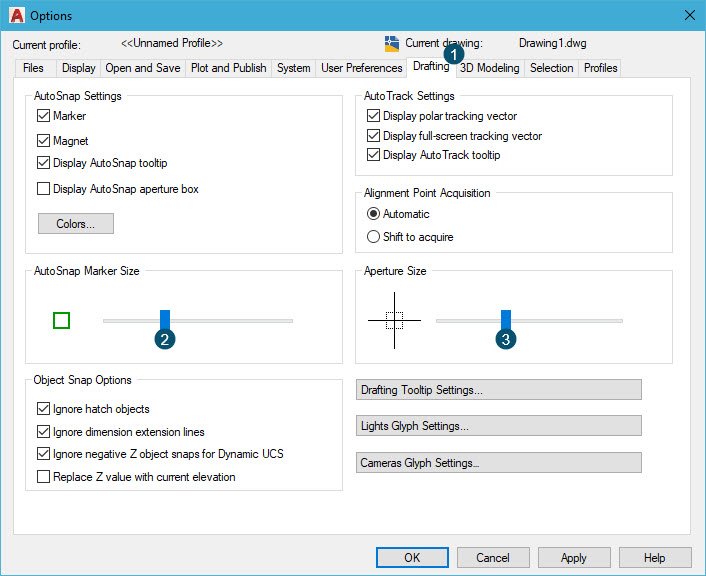Open the Display tab

point(79,68)
